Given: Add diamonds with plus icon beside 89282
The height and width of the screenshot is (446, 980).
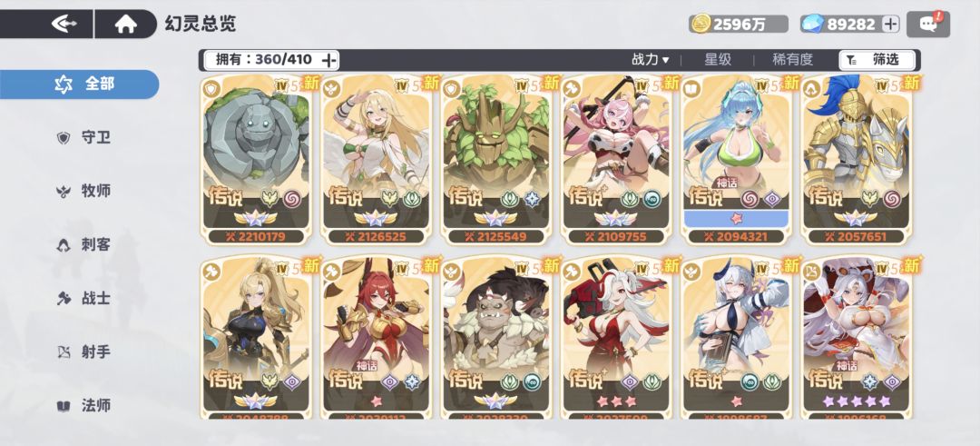Looking at the screenshot, I should [890, 24].
